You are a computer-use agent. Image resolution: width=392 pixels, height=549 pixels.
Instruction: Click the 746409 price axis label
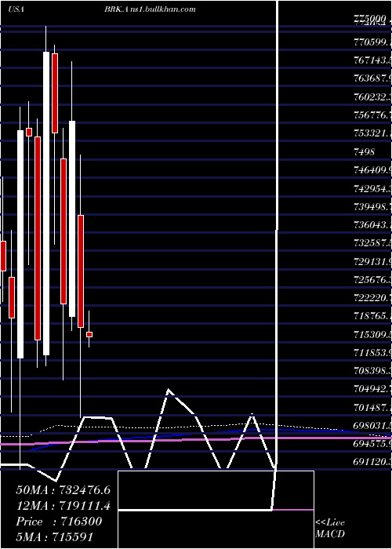372,170
